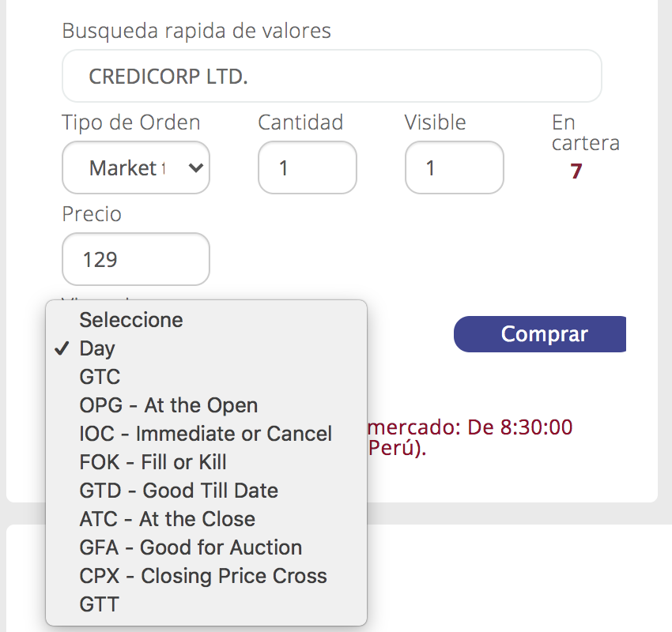The width and height of the screenshot is (672, 632).
Task: Click the checkmark next to Day
Action: (62, 348)
